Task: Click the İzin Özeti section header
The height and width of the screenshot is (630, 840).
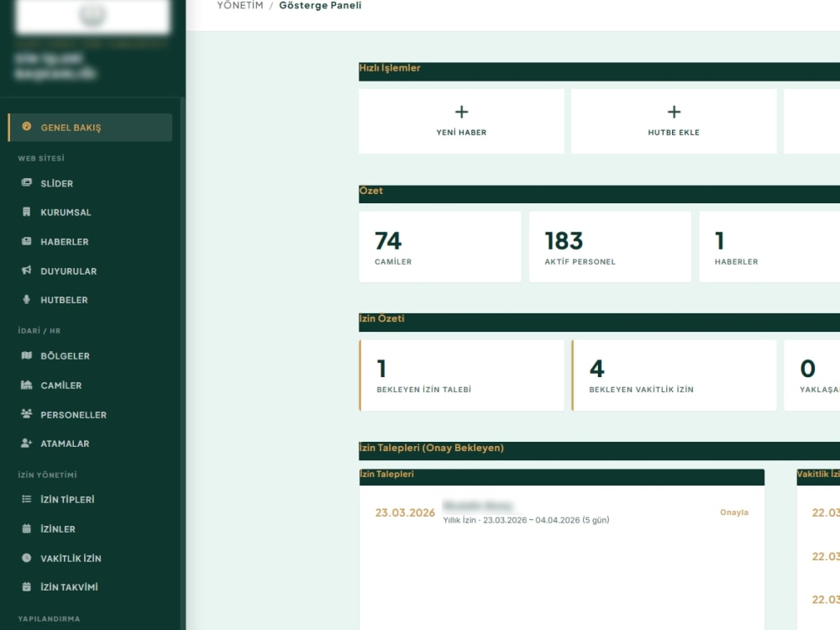Action: click(x=600, y=323)
